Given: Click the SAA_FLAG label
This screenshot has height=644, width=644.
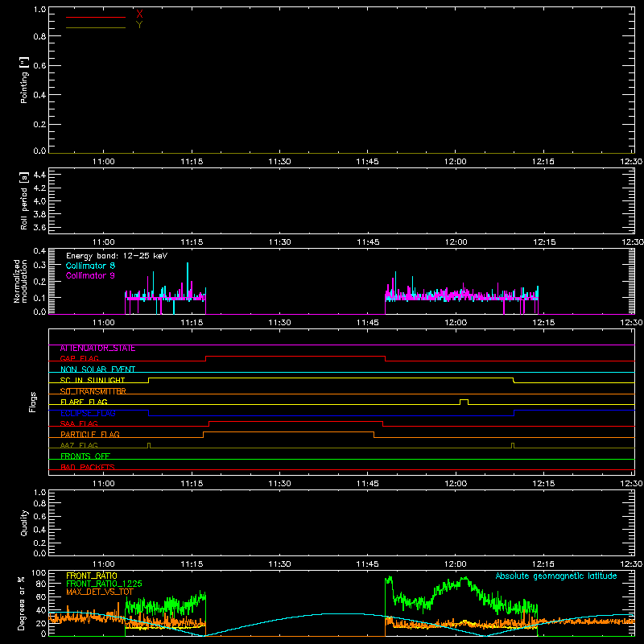Looking at the screenshot, I should pos(79,424).
